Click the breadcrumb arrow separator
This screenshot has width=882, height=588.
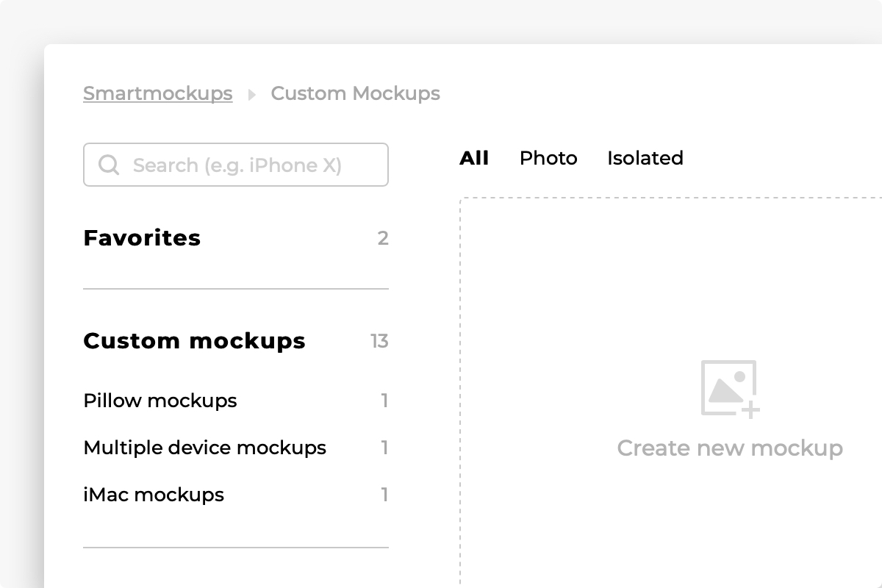click(252, 95)
